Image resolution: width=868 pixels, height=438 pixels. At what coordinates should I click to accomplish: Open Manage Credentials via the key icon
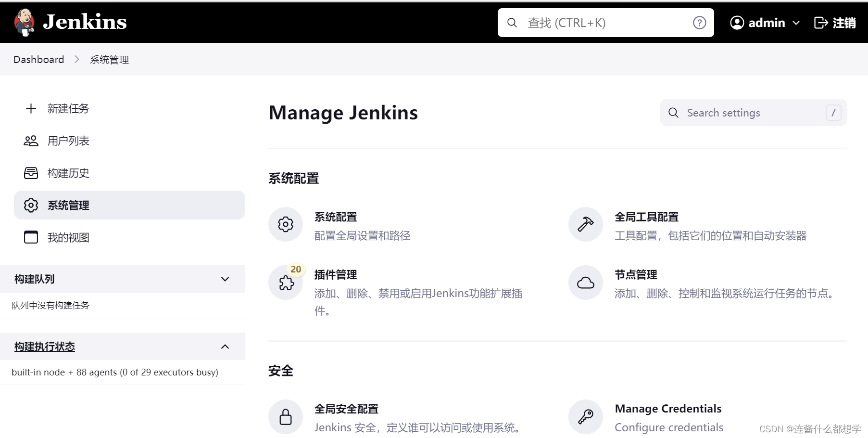coord(585,416)
